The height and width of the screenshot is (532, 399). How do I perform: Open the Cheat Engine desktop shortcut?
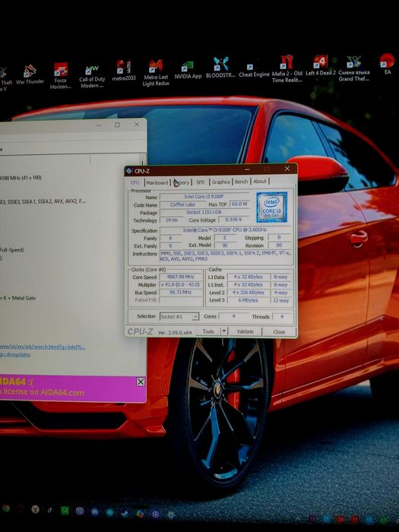(x=254, y=70)
